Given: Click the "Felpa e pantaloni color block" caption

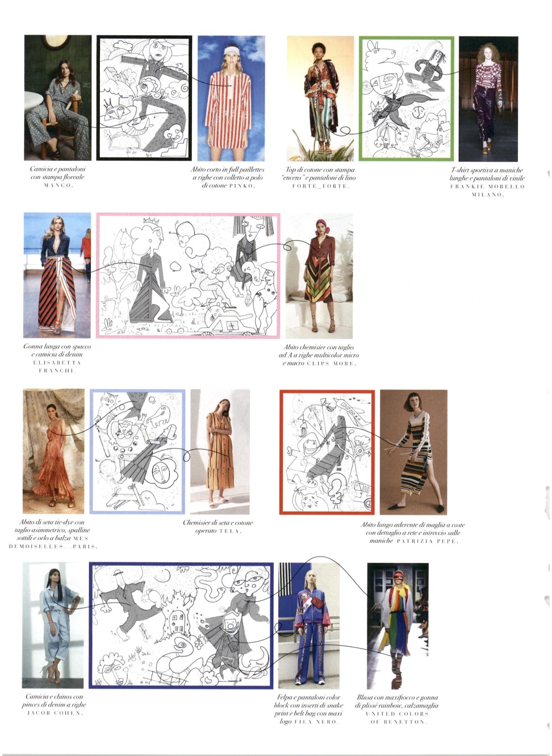Looking at the screenshot, I should (x=308, y=709).
